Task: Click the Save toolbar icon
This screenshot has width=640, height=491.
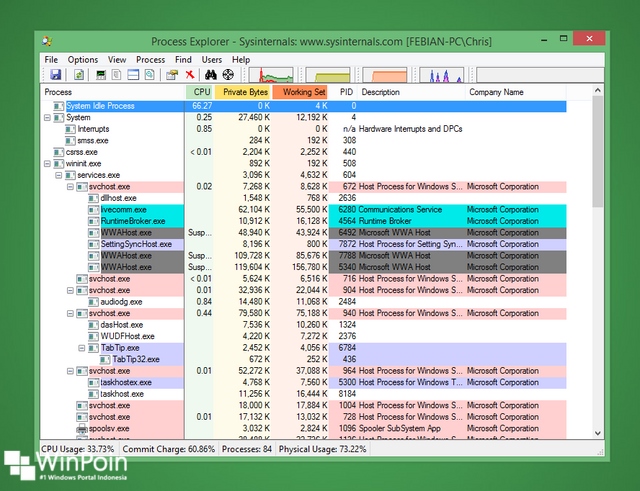Action: click(x=56, y=75)
